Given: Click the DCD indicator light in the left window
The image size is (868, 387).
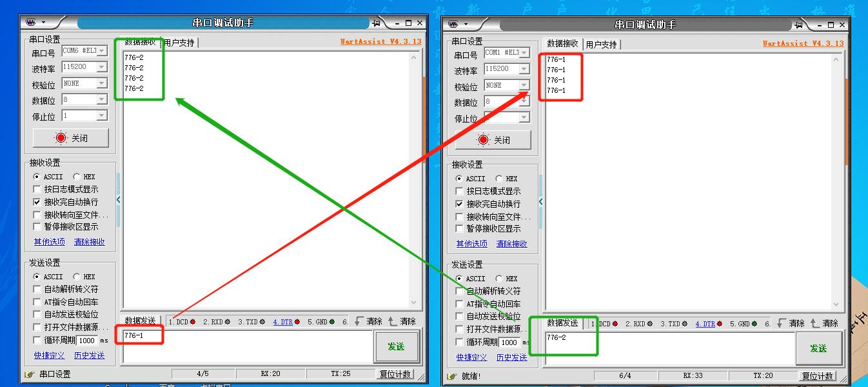Looking at the screenshot, I should pyautogui.click(x=192, y=322).
